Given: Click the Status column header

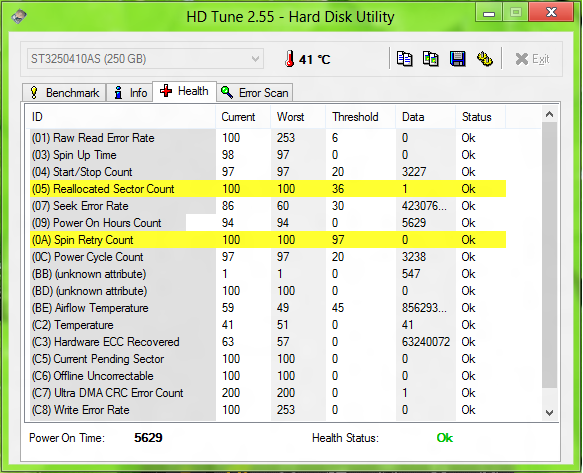Looking at the screenshot, I should click(x=481, y=117).
